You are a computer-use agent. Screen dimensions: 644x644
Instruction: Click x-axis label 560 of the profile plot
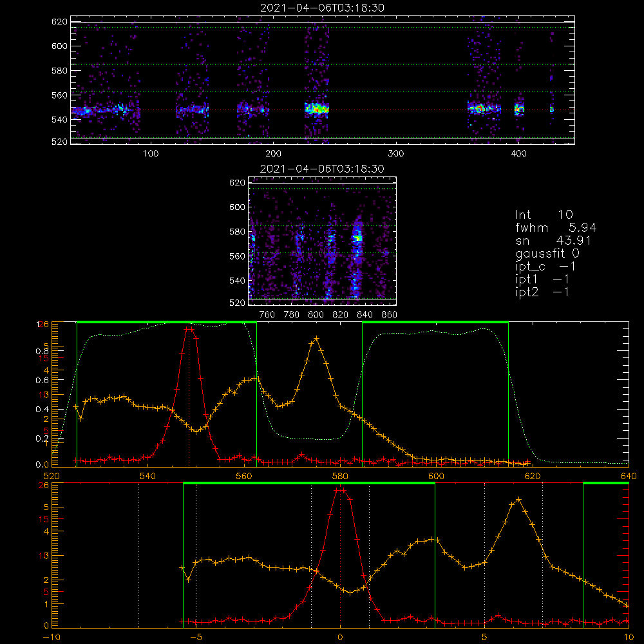coord(244,477)
